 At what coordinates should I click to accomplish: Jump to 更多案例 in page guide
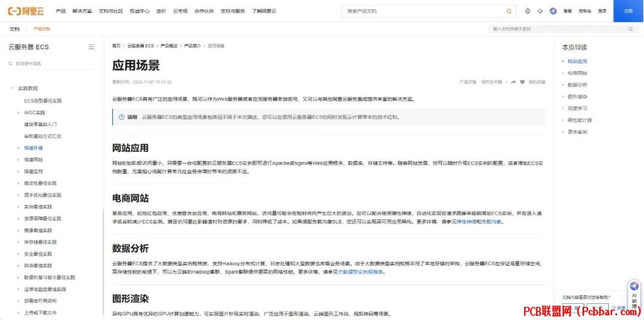click(x=577, y=132)
